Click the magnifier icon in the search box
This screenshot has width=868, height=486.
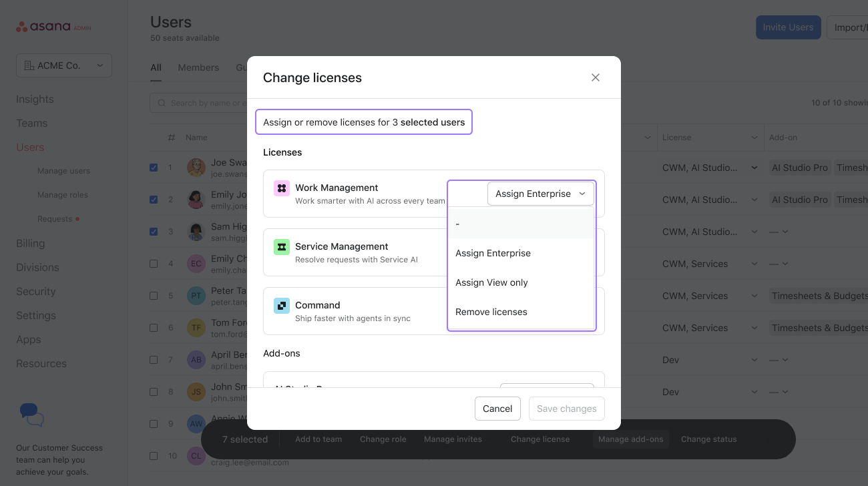click(162, 103)
